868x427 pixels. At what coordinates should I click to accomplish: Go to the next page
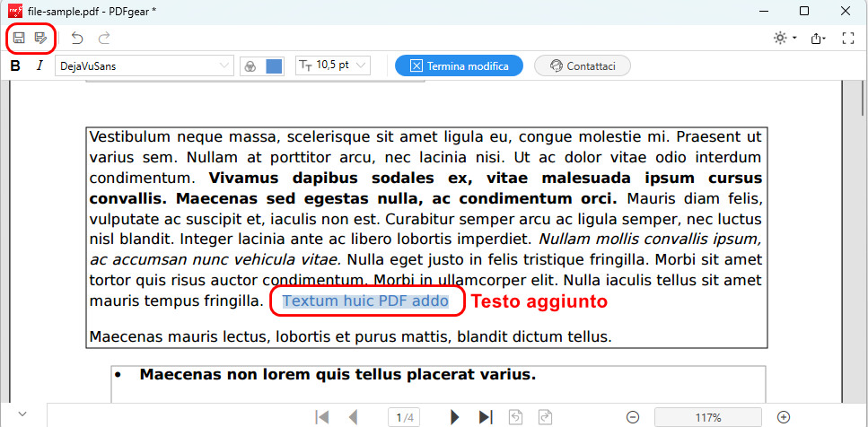[455, 417]
